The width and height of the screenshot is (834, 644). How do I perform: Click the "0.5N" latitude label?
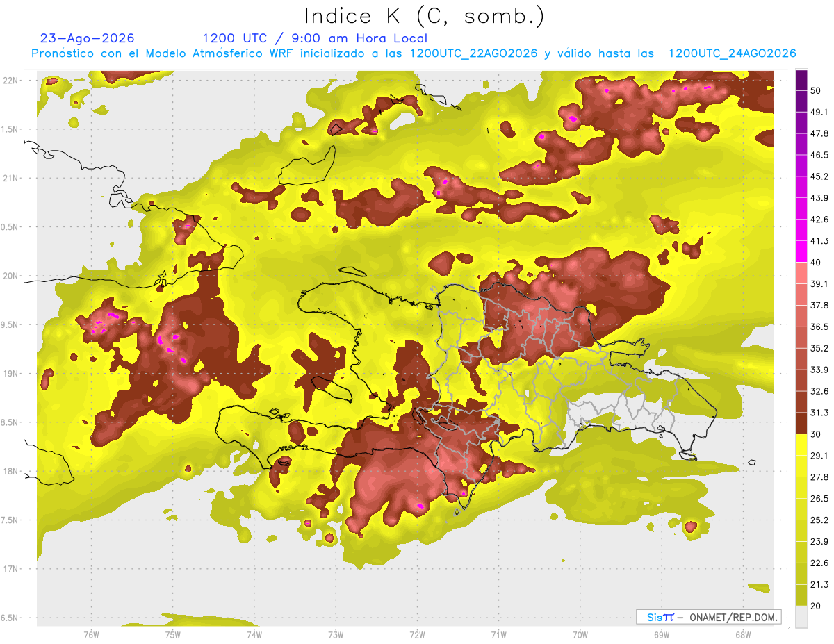click(x=10, y=227)
